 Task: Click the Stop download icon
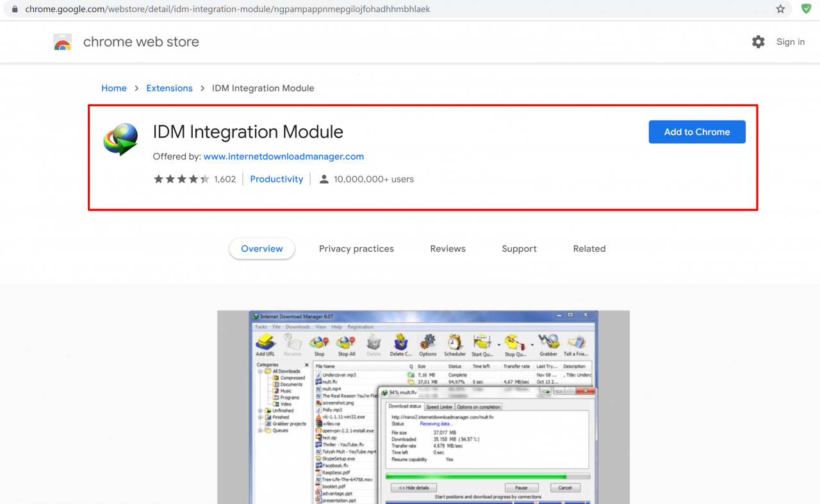click(319, 343)
